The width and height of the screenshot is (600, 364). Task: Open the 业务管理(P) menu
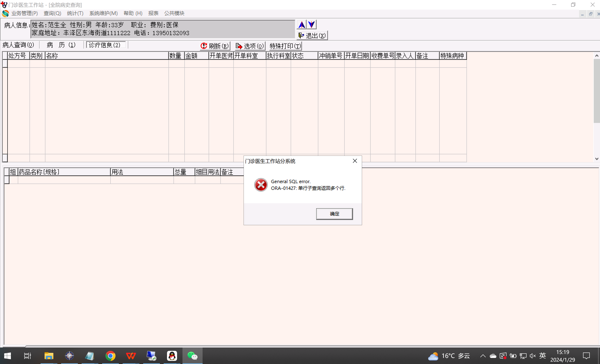[x=24, y=13]
